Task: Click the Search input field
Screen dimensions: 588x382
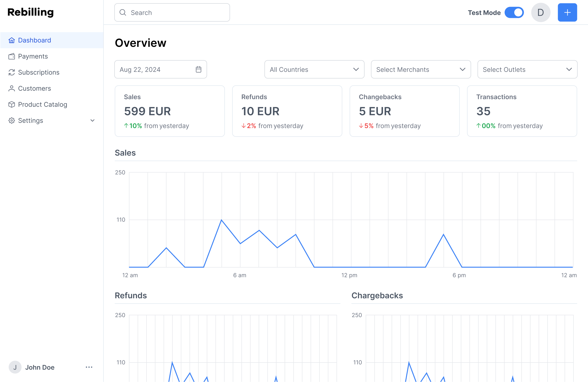Action: [172, 12]
